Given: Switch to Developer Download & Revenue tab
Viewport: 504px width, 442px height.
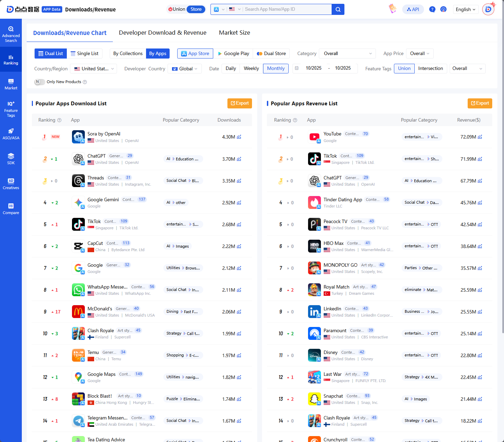Looking at the screenshot, I should pos(163,33).
